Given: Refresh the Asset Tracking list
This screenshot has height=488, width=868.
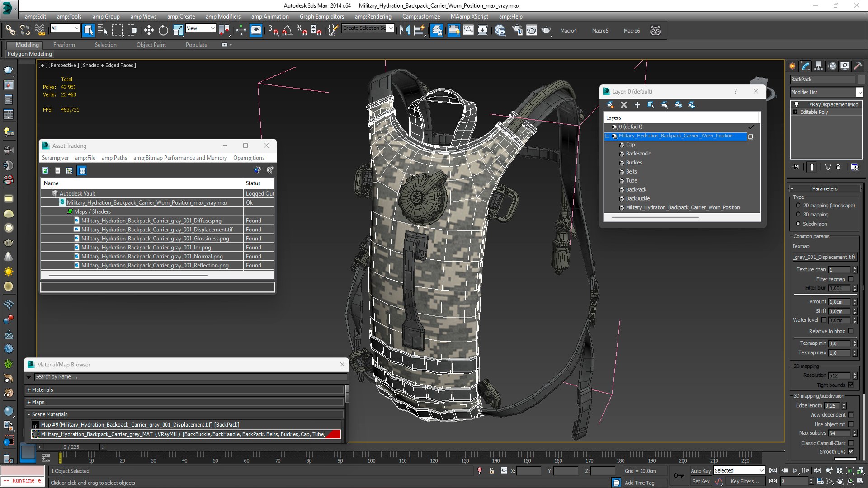Looking at the screenshot, I should point(45,170).
